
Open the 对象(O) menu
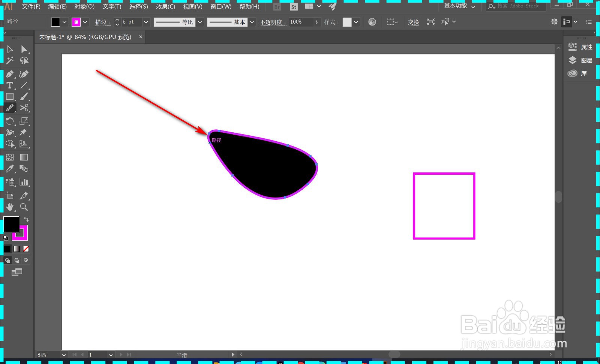click(x=84, y=6)
